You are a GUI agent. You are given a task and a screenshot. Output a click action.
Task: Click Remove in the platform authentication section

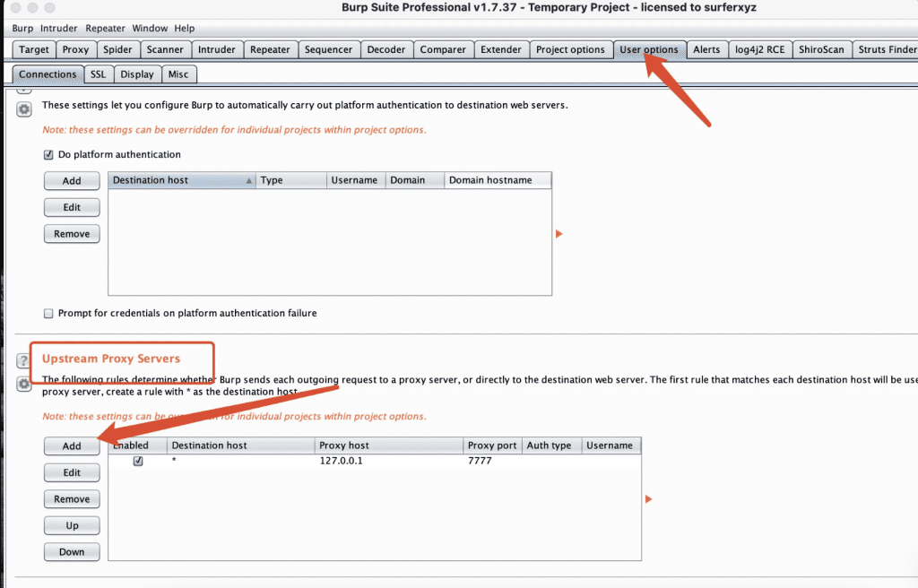[x=72, y=234]
